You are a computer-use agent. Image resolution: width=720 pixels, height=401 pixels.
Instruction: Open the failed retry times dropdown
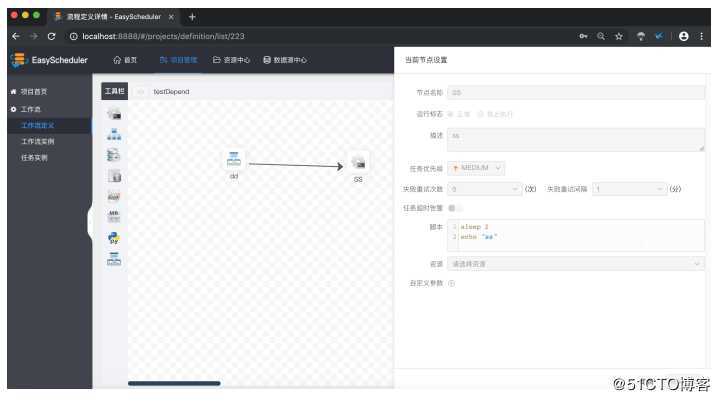(x=484, y=189)
